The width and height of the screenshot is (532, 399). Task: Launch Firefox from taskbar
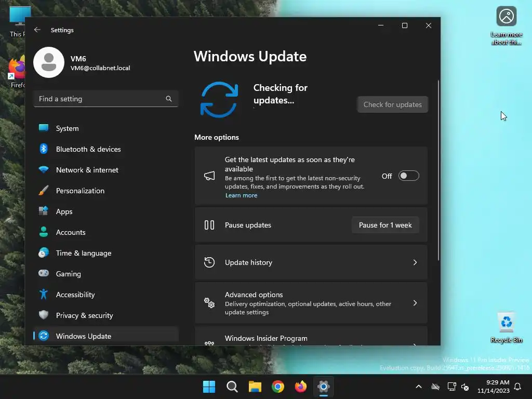pyautogui.click(x=301, y=387)
